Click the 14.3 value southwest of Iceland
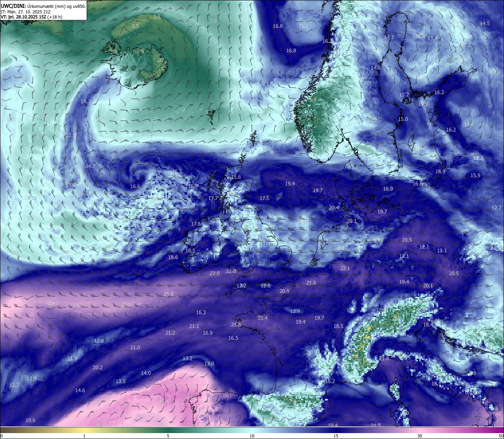 (x=85, y=101)
